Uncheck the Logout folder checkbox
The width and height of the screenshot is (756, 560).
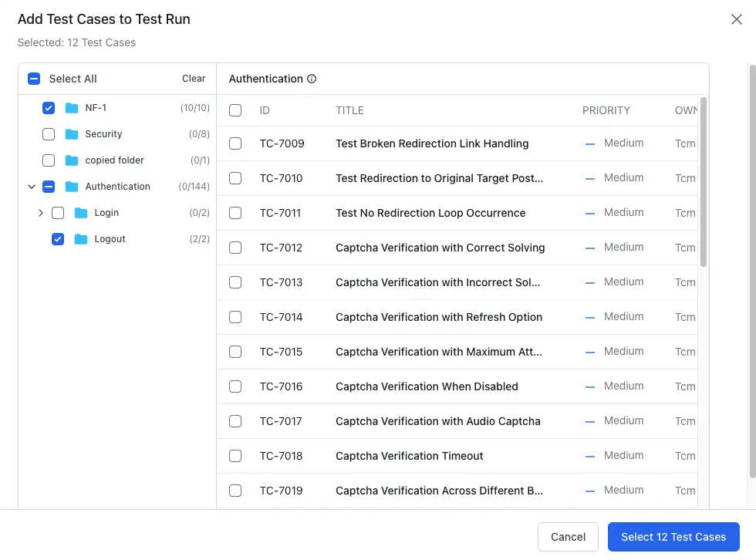pos(58,239)
